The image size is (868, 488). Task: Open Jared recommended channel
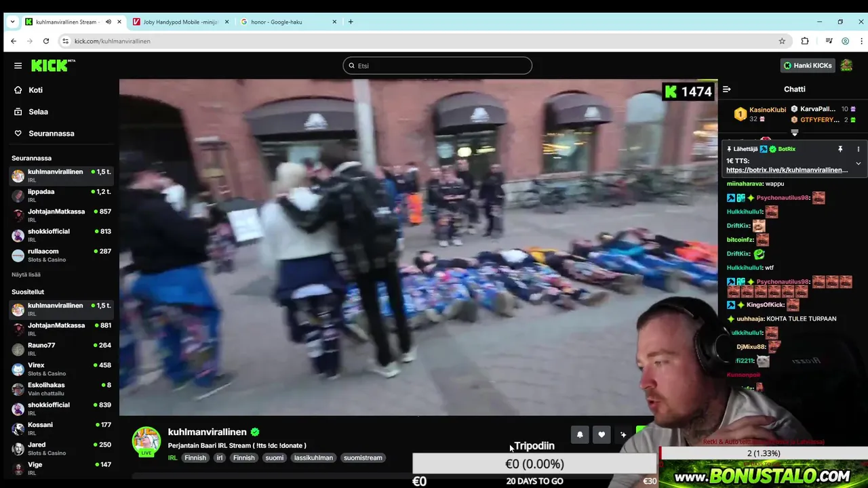click(61, 449)
